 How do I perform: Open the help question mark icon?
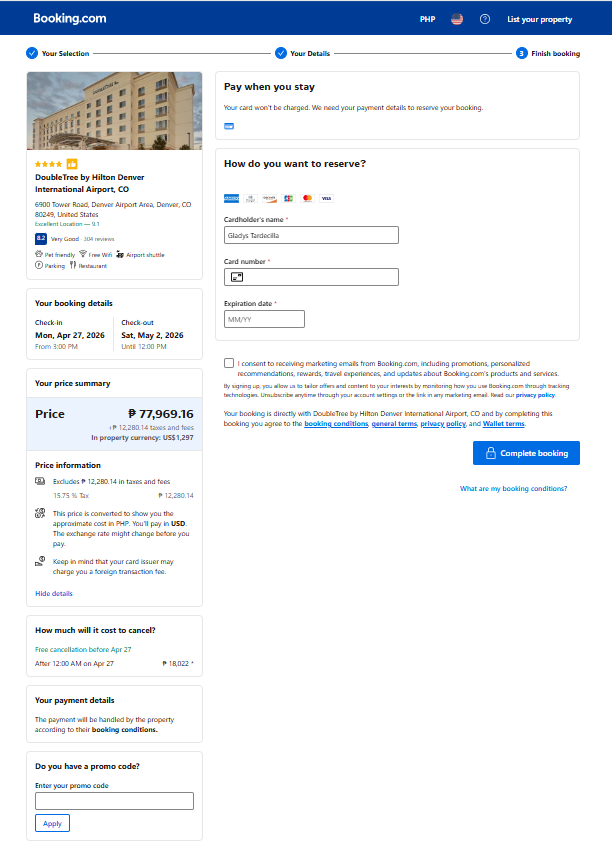point(485,19)
